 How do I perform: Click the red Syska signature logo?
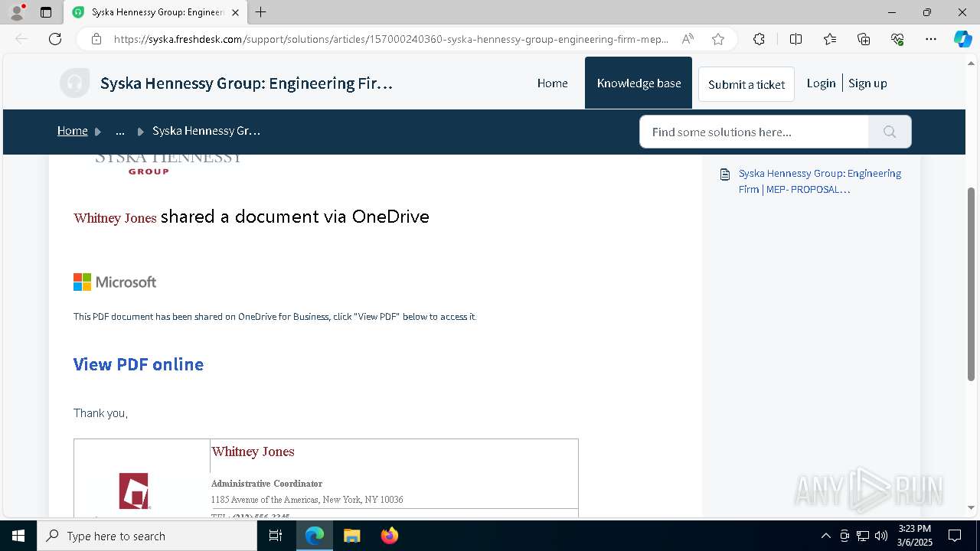(x=134, y=491)
